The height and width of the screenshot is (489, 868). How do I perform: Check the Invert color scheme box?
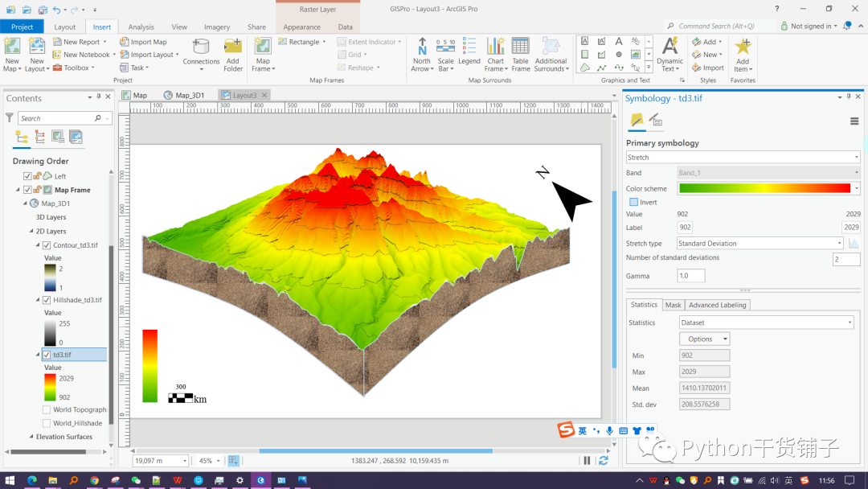point(634,202)
